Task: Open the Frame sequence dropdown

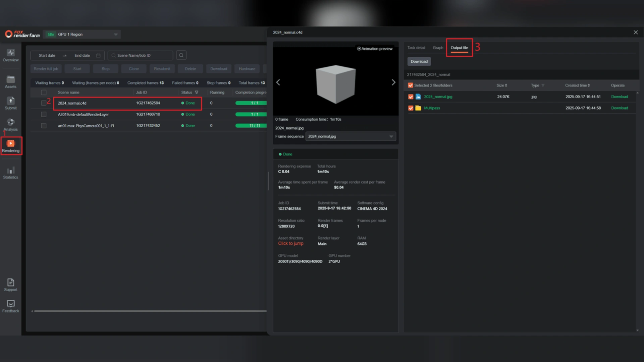Action: (351, 136)
